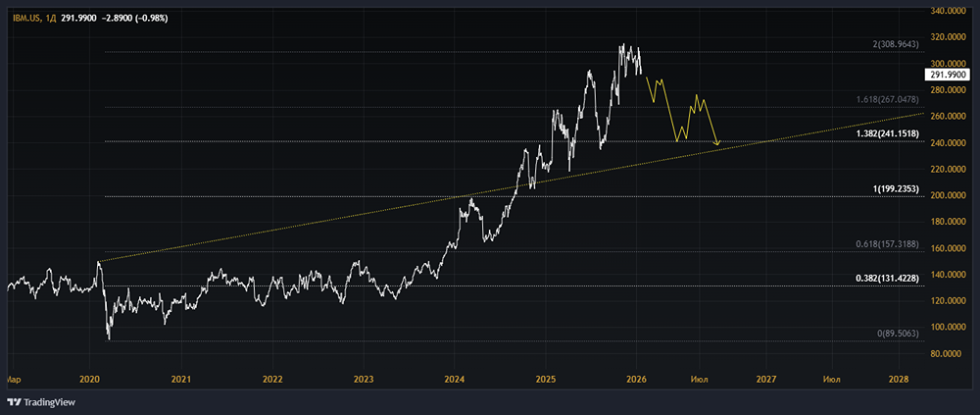Click the IBM.US ticker symbol
This screenshot has width=980, height=415.
click(x=26, y=19)
